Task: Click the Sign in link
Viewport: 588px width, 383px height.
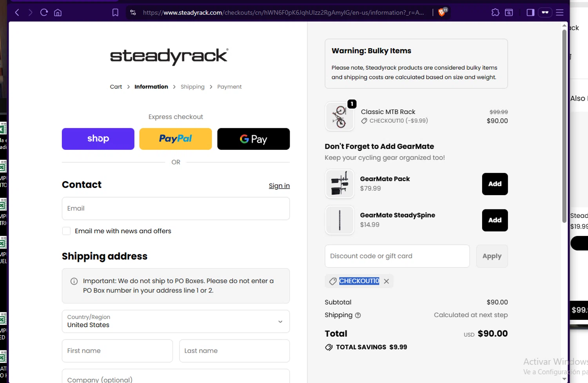Action: point(279,186)
